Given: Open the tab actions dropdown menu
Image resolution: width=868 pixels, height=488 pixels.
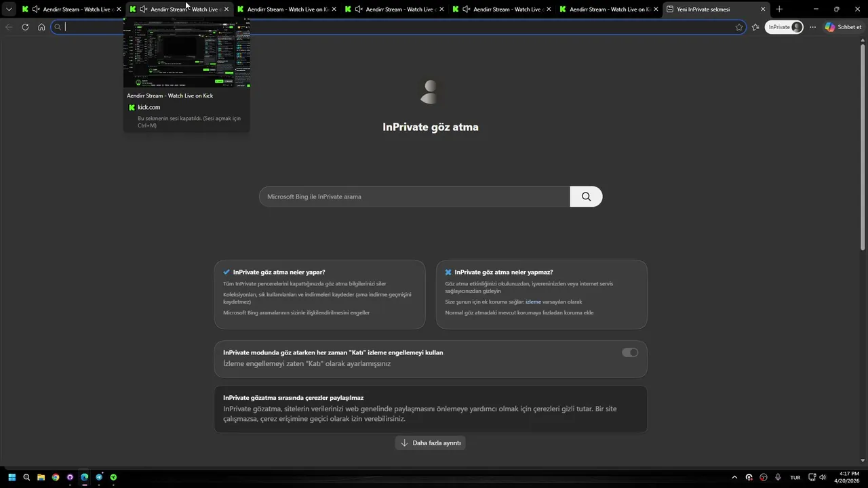Looking at the screenshot, I should point(9,9).
